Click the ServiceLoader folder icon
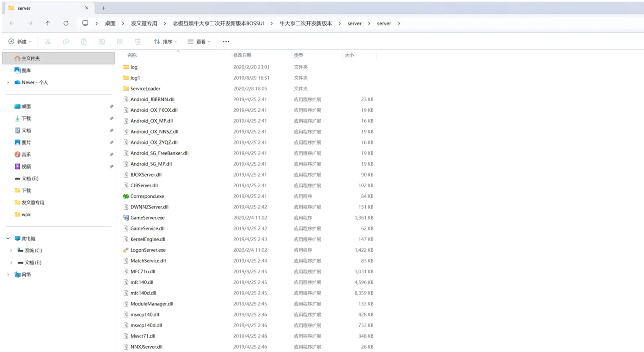 [x=126, y=88]
